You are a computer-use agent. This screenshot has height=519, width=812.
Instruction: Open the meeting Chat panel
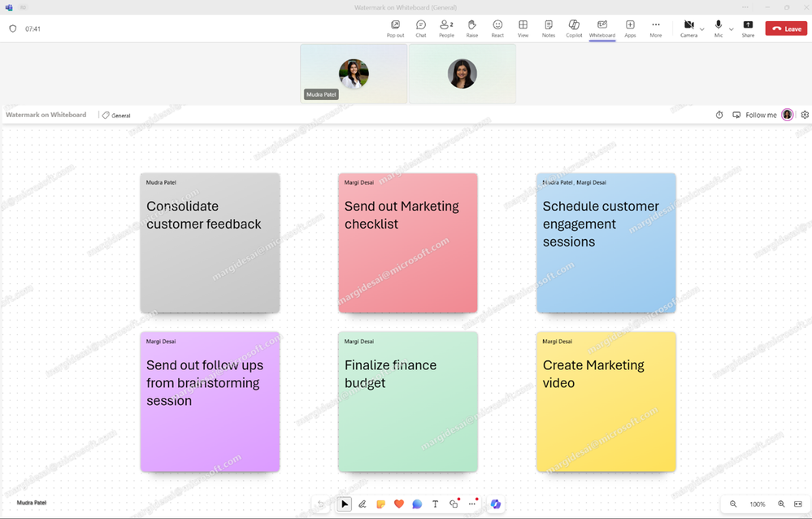coord(420,28)
